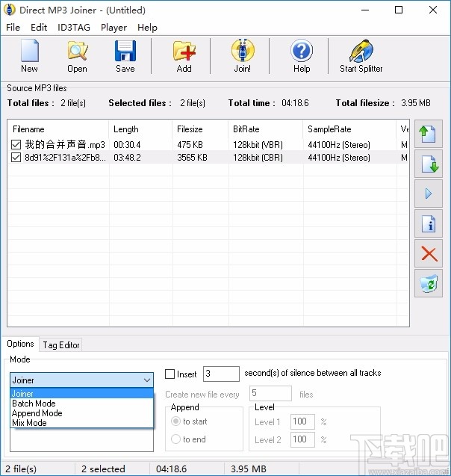
Task: Sort by the Filename column header
Action: [x=58, y=129]
